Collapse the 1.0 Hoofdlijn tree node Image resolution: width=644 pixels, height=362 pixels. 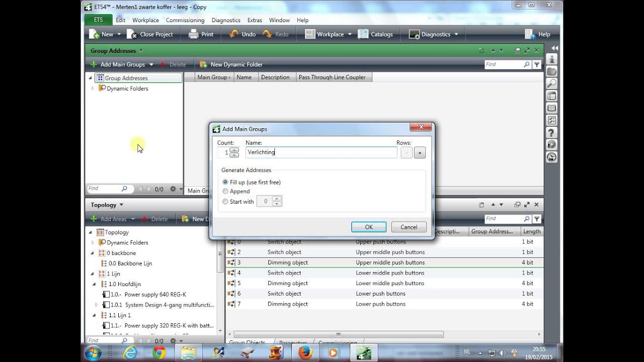tap(94, 284)
